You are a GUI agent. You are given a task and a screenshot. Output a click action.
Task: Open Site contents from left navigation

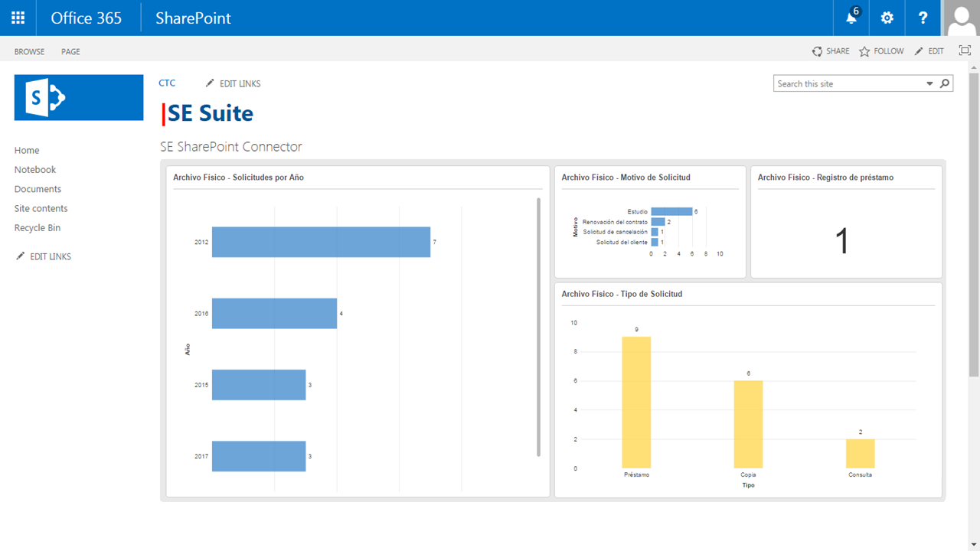tap(41, 208)
